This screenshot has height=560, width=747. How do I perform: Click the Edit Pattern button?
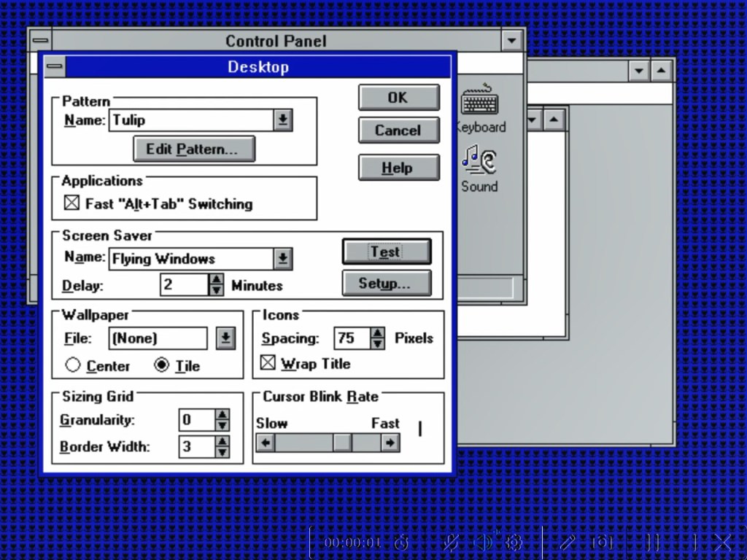pos(194,149)
